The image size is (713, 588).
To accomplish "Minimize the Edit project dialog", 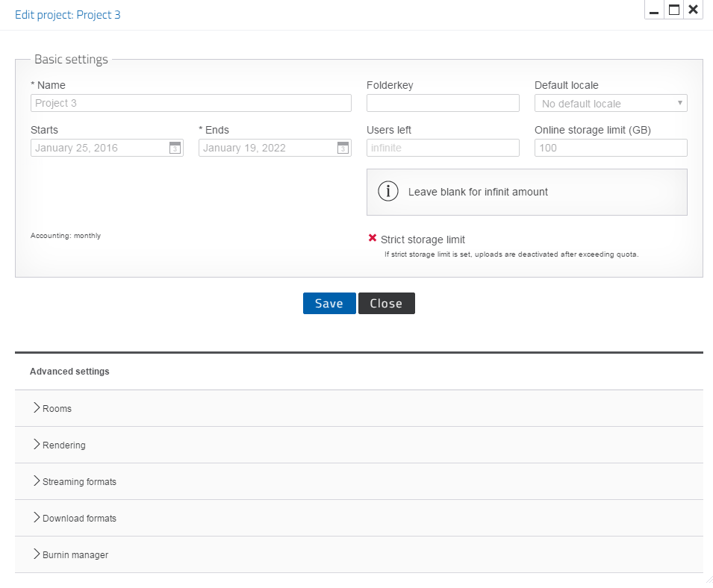I will [x=654, y=10].
